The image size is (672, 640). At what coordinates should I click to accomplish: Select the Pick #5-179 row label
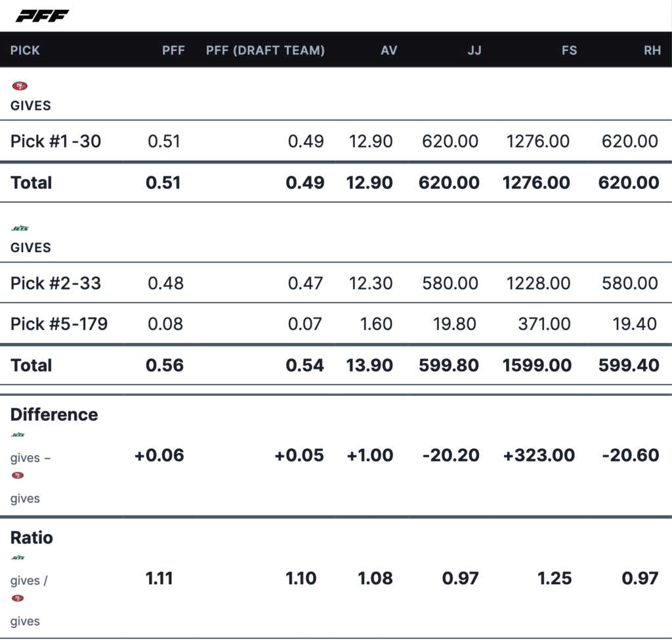(59, 324)
